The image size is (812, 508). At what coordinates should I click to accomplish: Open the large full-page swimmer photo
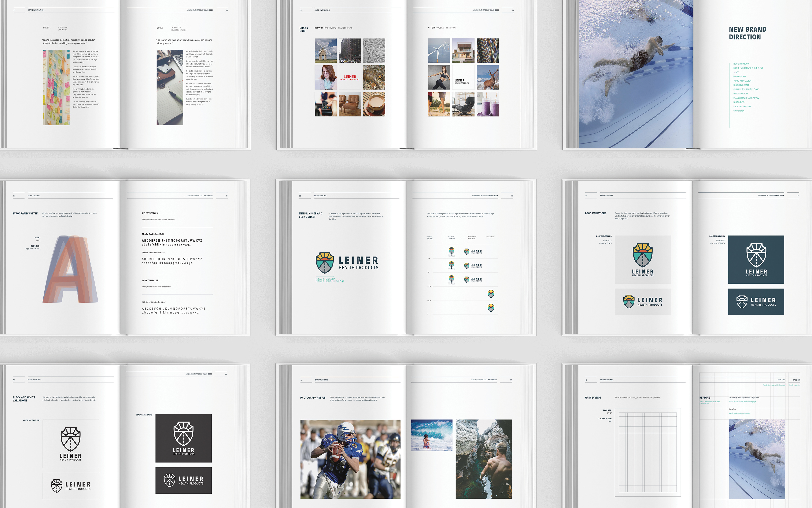(636, 74)
